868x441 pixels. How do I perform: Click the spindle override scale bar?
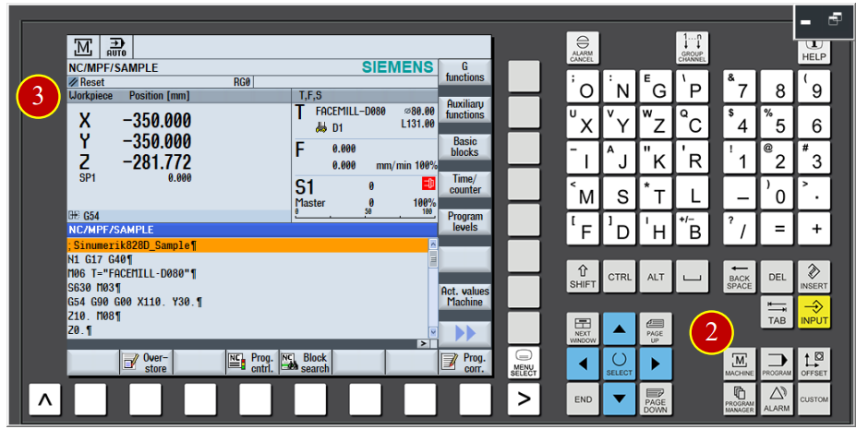[366, 212]
